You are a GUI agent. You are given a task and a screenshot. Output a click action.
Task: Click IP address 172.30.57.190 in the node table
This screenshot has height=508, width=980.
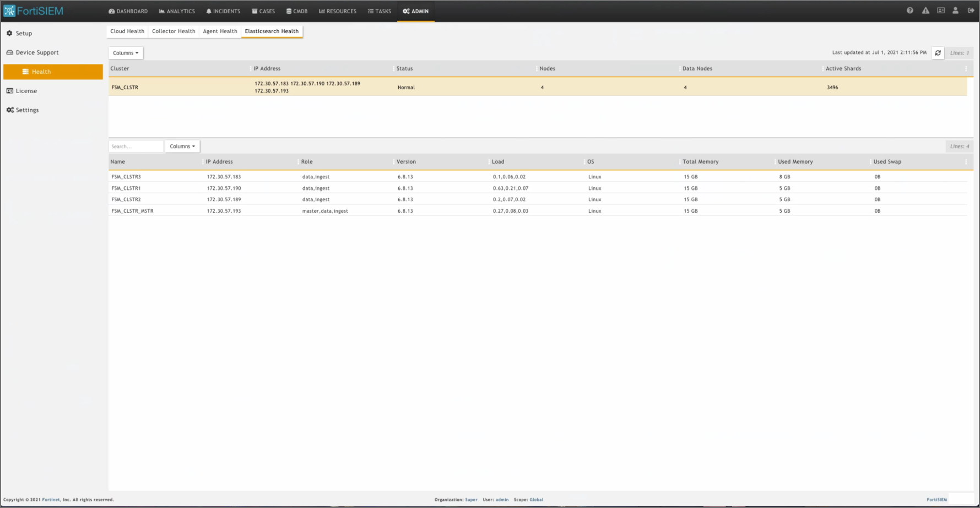click(x=224, y=188)
